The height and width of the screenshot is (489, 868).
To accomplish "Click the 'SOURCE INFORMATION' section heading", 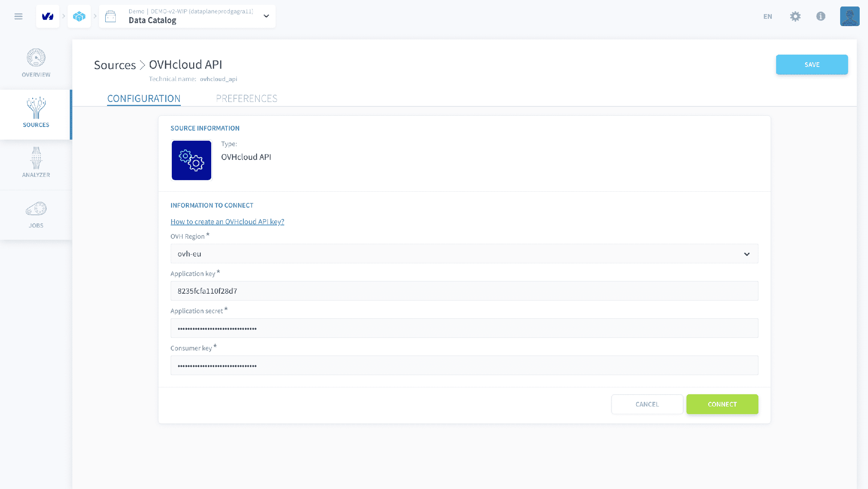I will (x=205, y=128).
